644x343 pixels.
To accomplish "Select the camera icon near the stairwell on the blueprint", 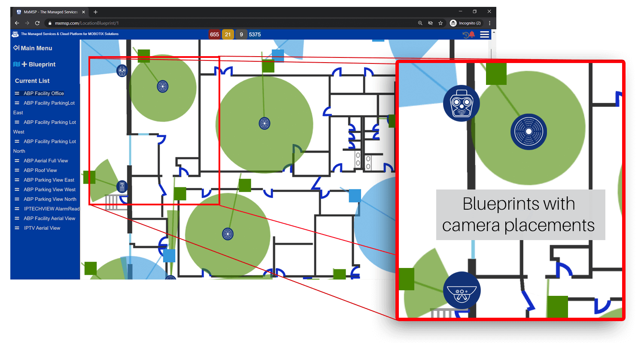I will click(x=122, y=186).
